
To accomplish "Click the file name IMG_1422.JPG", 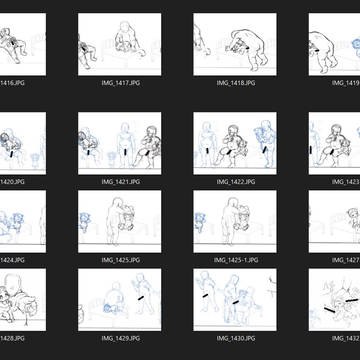I will 236,182.
